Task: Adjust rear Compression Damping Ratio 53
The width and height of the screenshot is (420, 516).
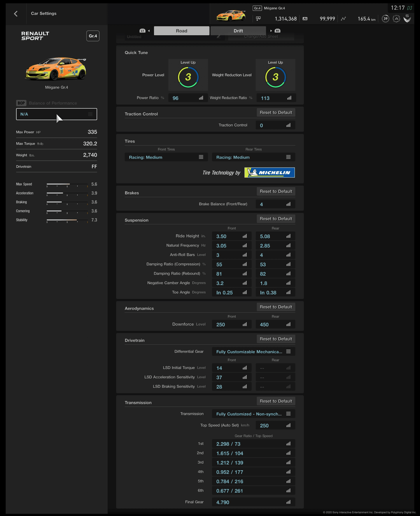Action: 275,264
